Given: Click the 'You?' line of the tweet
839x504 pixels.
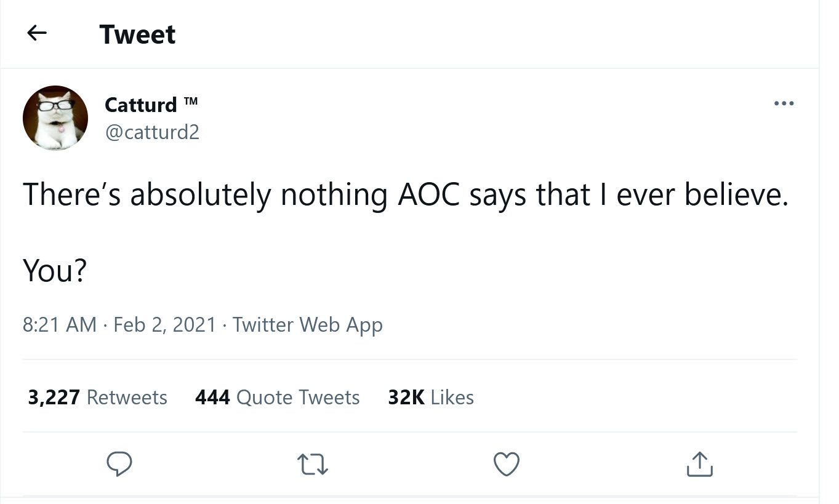Looking at the screenshot, I should [54, 271].
